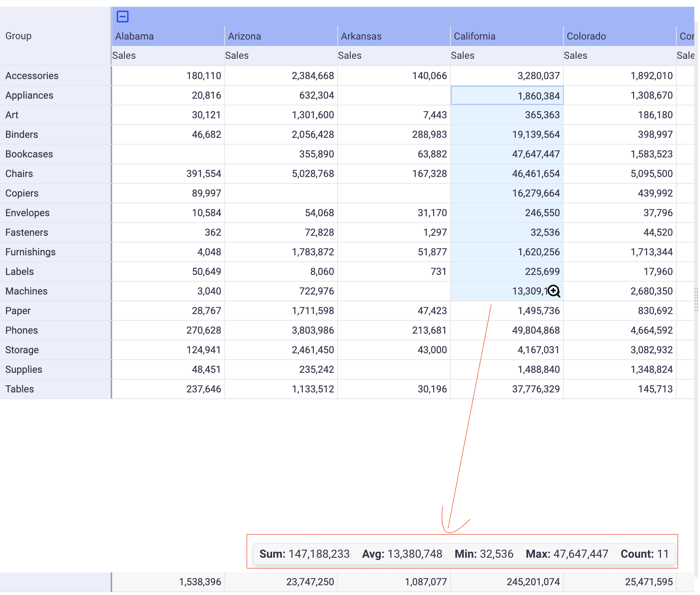The width and height of the screenshot is (700, 595).
Task: Select the California column header
Action: (x=475, y=37)
